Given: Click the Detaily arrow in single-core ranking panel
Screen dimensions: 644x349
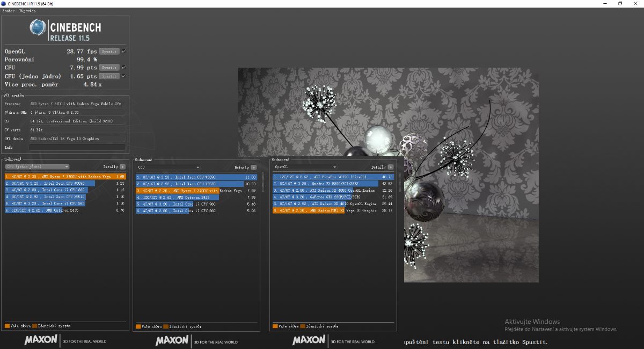Looking at the screenshot, I should pyautogui.click(x=123, y=167).
